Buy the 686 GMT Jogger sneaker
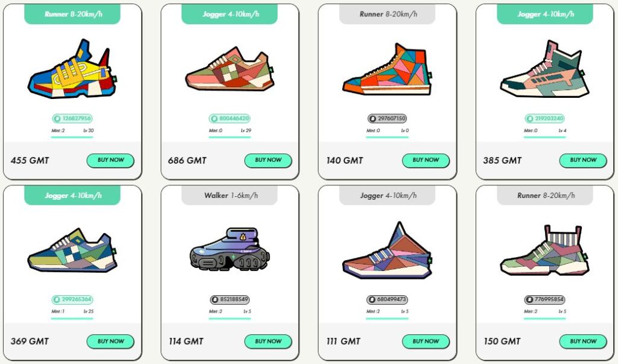 coord(268,160)
